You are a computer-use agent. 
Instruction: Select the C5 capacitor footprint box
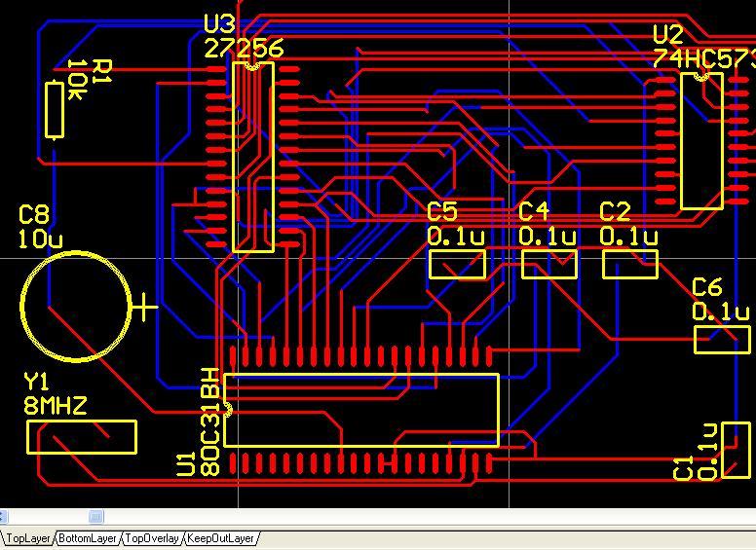(x=457, y=265)
